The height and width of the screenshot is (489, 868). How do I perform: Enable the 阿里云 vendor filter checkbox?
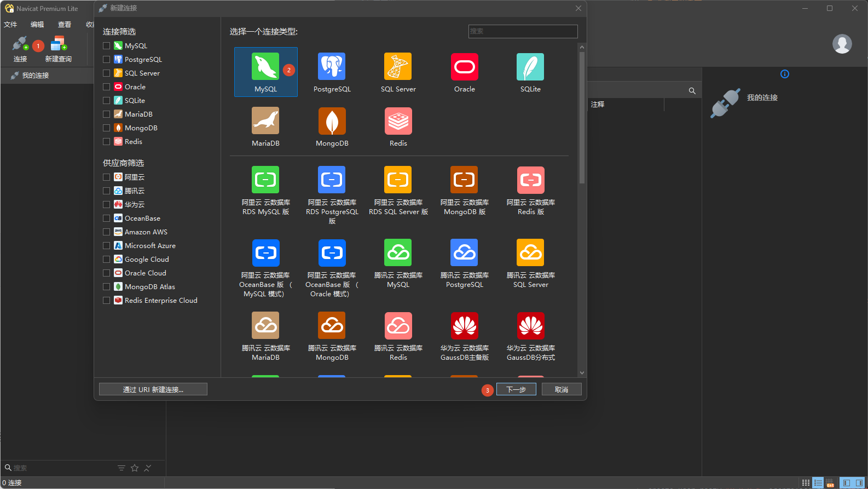(107, 177)
